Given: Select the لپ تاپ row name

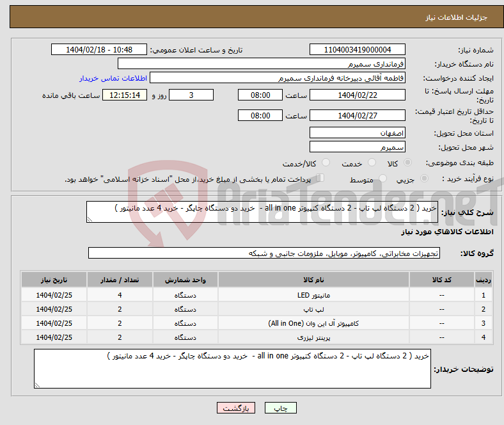Looking at the screenshot, I should (x=313, y=309).
